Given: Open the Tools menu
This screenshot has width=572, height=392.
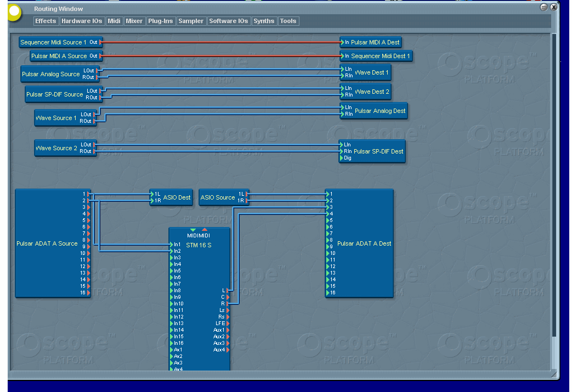Looking at the screenshot, I should [x=288, y=21].
